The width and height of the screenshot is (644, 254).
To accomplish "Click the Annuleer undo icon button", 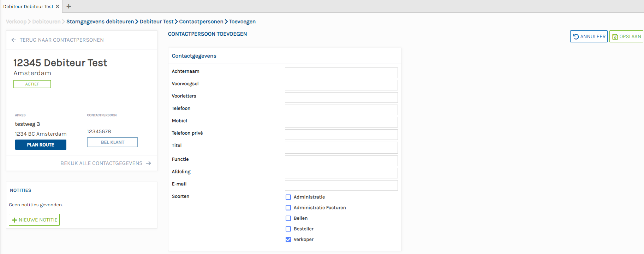I will pyautogui.click(x=589, y=36).
